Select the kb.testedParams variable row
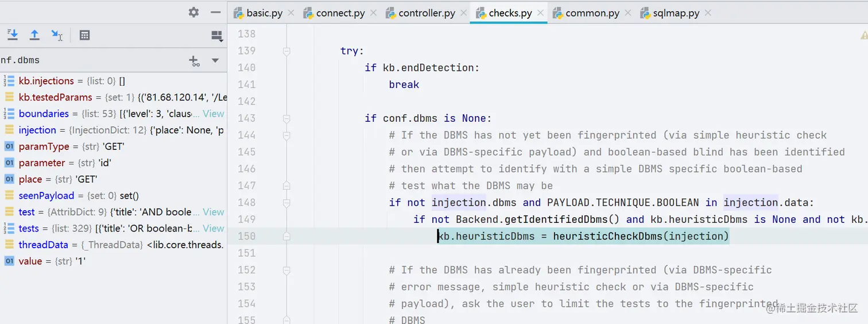The image size is (868, 324). pos(114,97)
